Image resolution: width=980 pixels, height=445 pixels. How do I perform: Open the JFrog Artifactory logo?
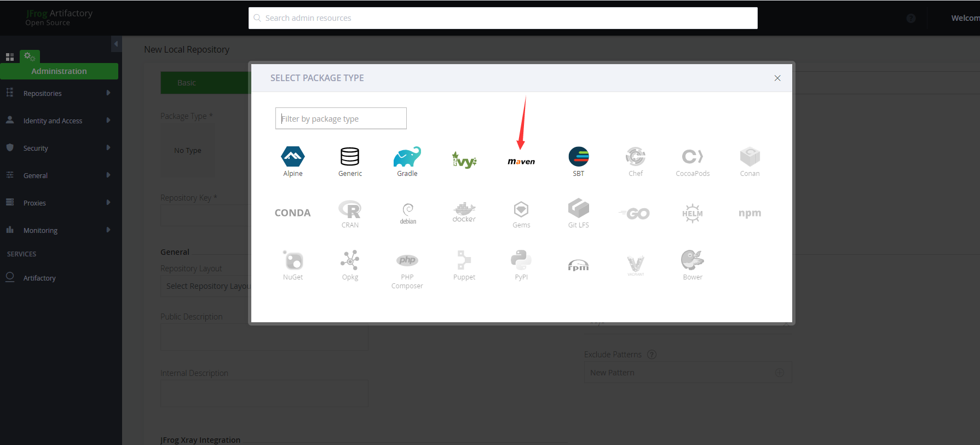pyautogui.click(x=59, y=18)
